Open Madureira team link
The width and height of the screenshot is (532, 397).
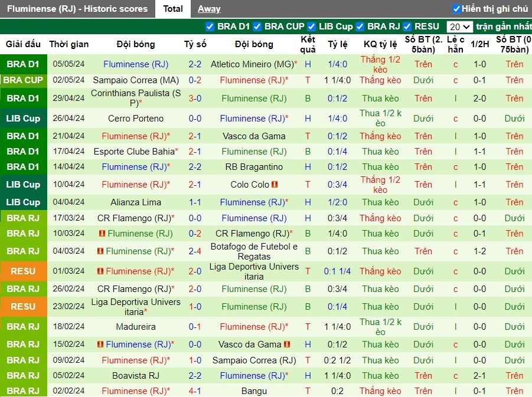(x=136, y=326)
